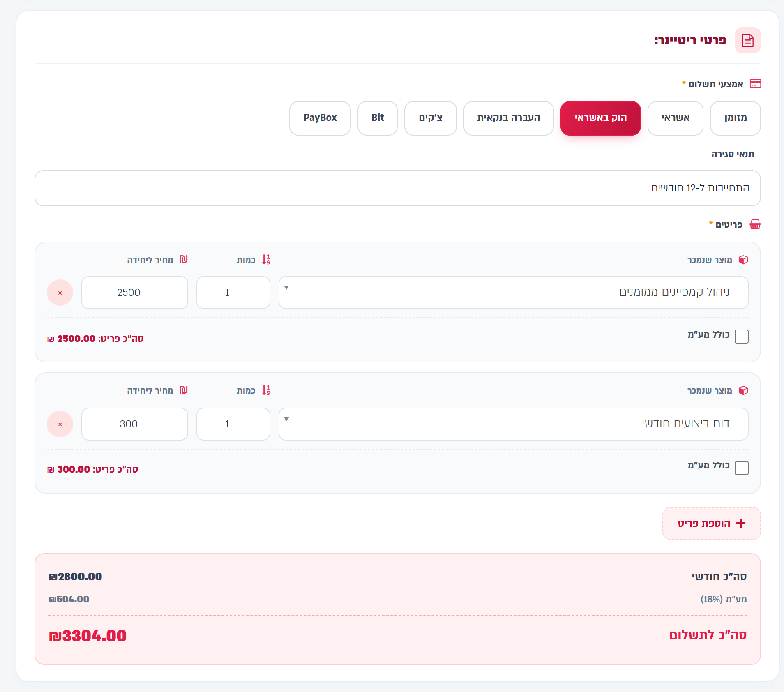This screenshot has height=692, width=784.
Task: Toggle כולל מע"מ for the 300 item
Action: pyautogui.click(x=742, y=468)
